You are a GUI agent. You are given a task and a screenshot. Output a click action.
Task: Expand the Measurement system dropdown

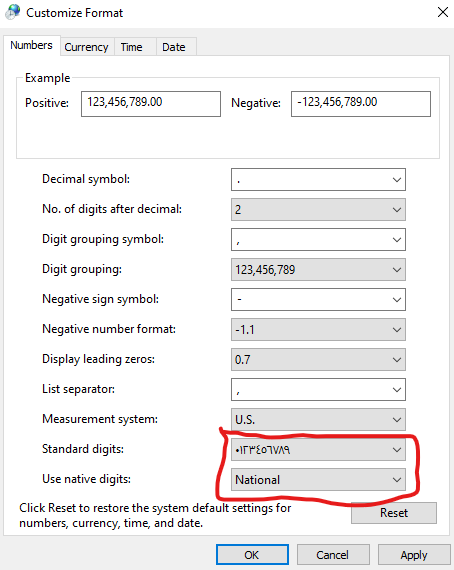pyautogui.click(x=318, y=420)
